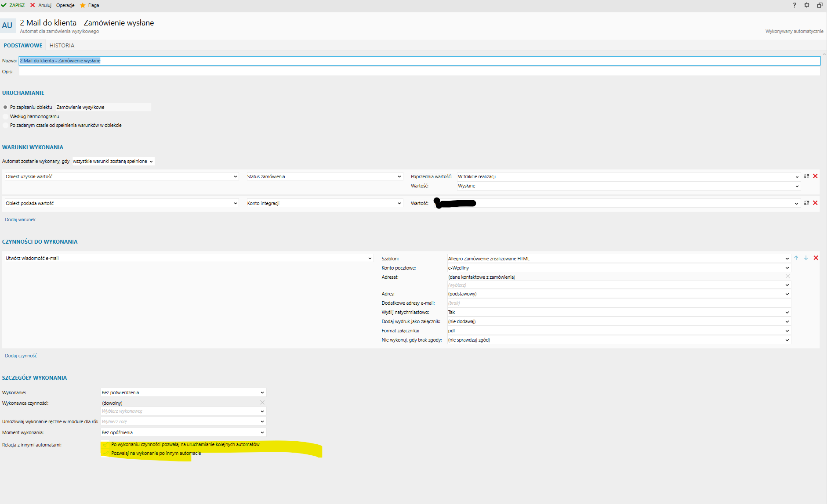Open the Wyślij natychmiastowo dropdown

pyautogui.click(x=787, y=313)
